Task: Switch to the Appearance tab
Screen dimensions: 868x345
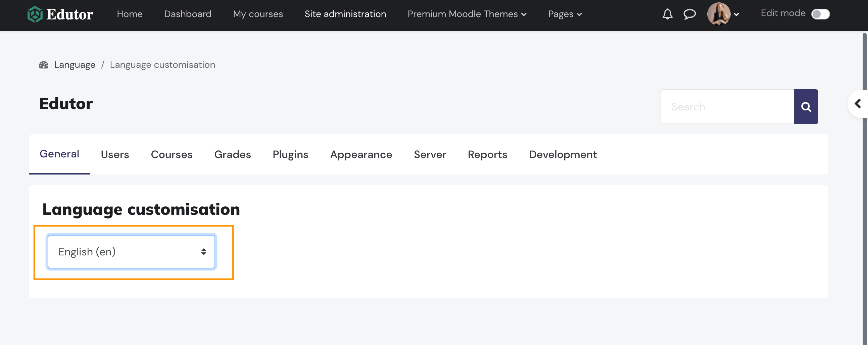Action: 361,154
